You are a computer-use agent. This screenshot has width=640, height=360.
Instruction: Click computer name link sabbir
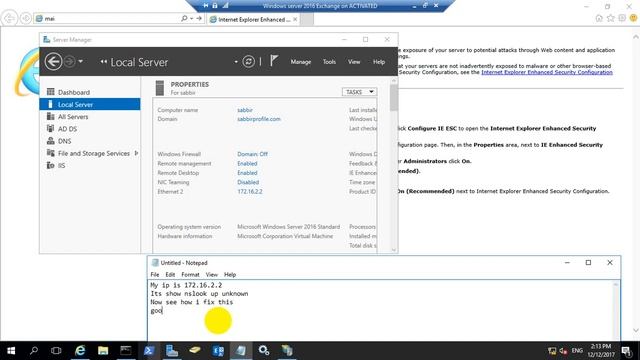pos(245,110)
